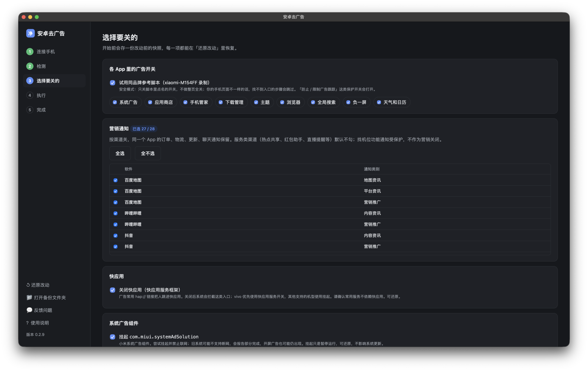Uncheck 抖音 营销推广 row checkbox

(116, 247)
